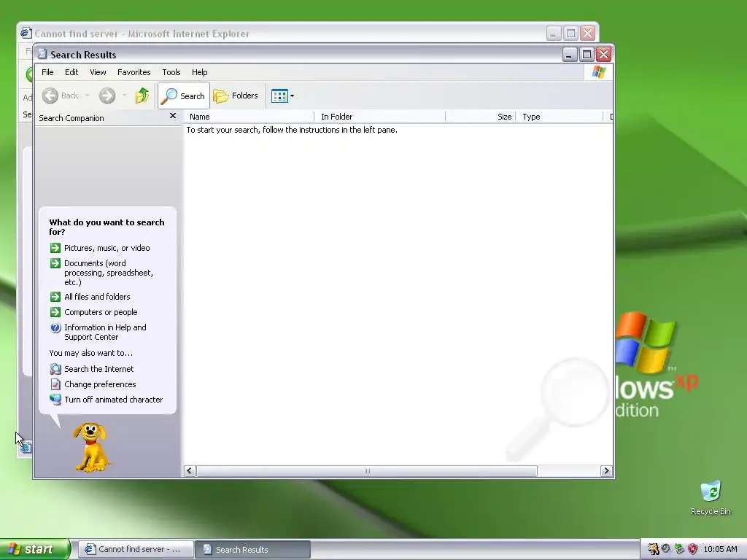Open Change preferences option
747x560 pixels.
pyautogui.click(x=100, y=384)
